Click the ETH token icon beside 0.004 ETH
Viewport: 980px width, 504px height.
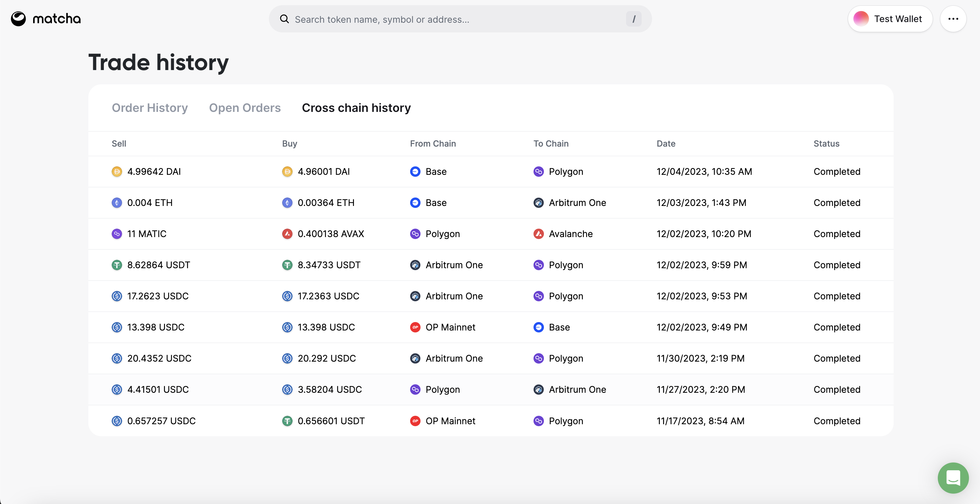tap(117, 203)
